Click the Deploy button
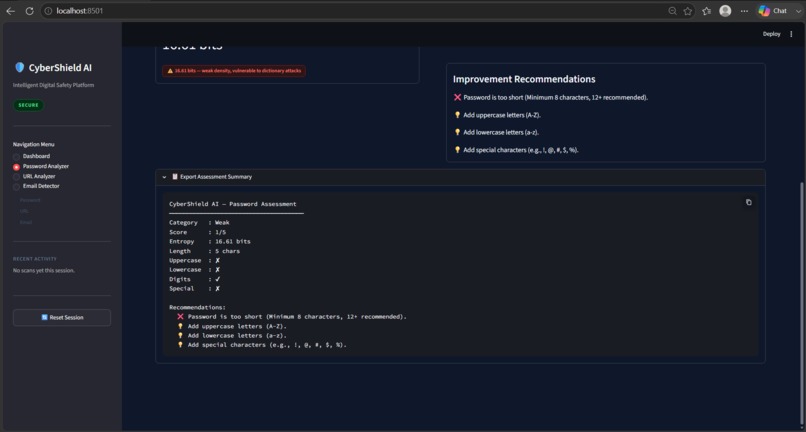This screenshot has width=806, height=432. [771, 34]
